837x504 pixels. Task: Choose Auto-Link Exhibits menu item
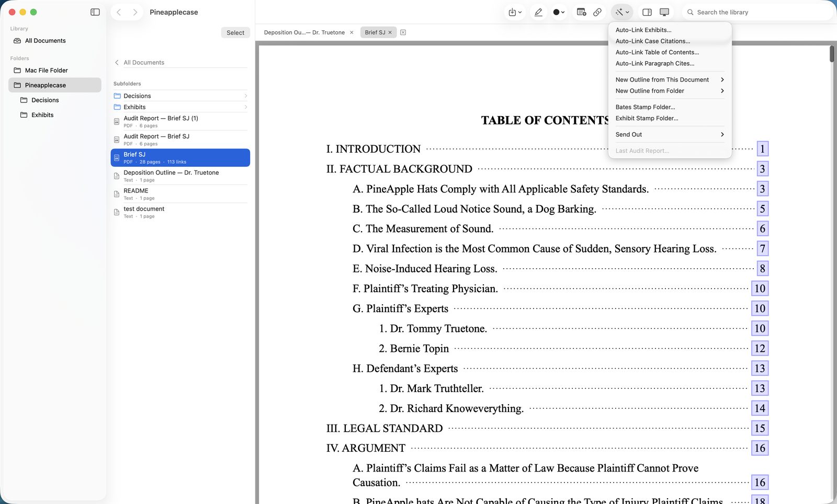(670, 30)
